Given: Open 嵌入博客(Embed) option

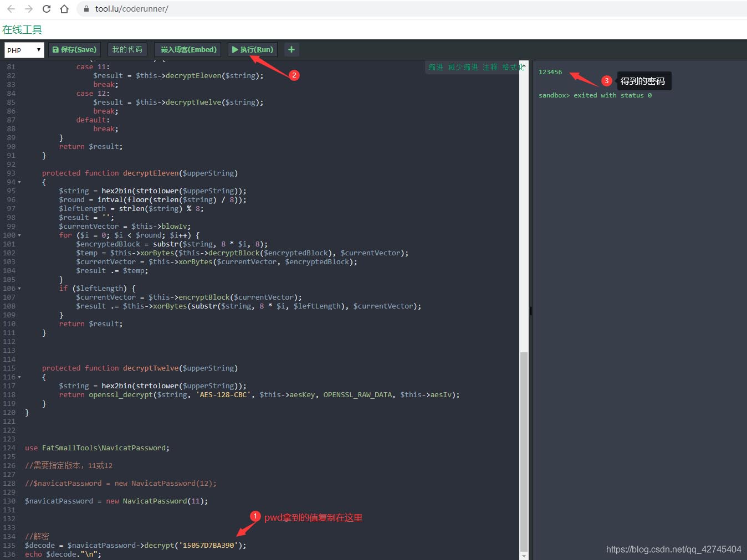Looking at the screenshot, I should pos(188,49).
